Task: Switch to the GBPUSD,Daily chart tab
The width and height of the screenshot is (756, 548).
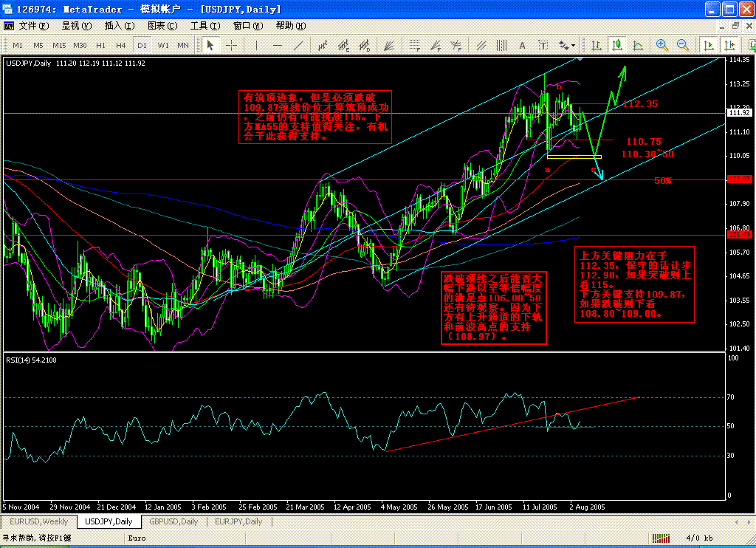Action: (x=174, y=521)
